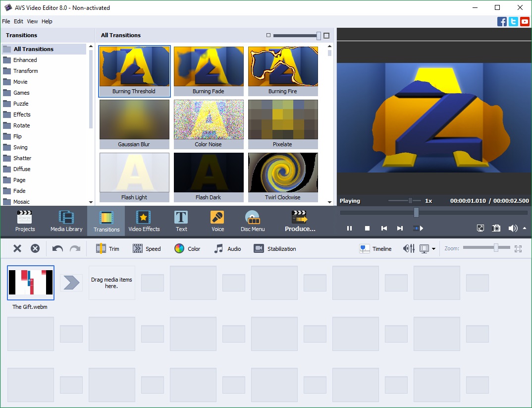The height and width of the screenshot is (408, 532).
Task: Switch to the Transitions tab button
Action: tap(106, 221)
